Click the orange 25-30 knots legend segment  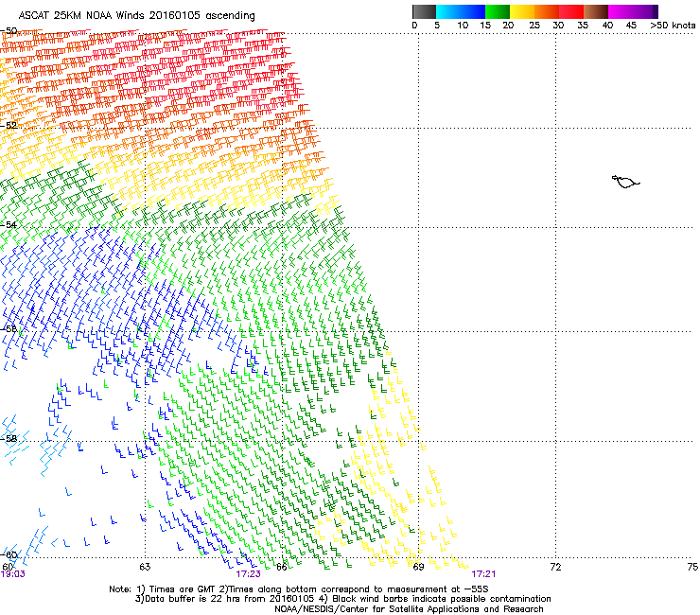pyautogui.click(x=547, y=11)
